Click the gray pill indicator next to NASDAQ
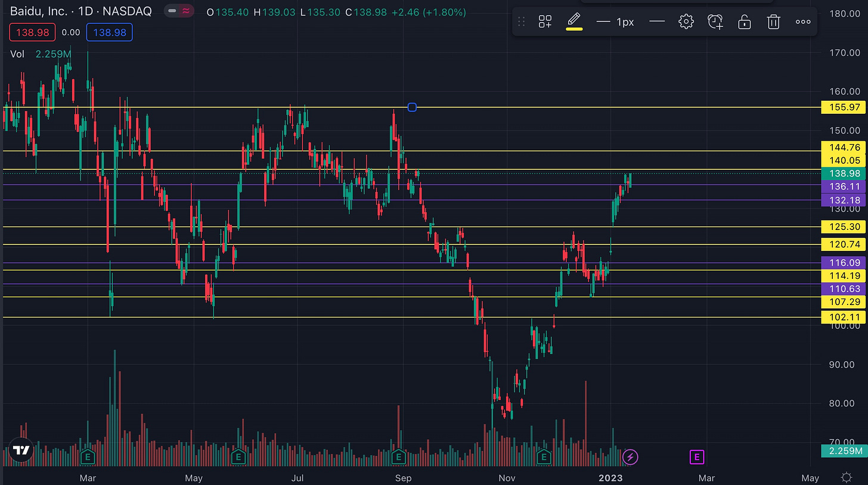 point(172,11)
